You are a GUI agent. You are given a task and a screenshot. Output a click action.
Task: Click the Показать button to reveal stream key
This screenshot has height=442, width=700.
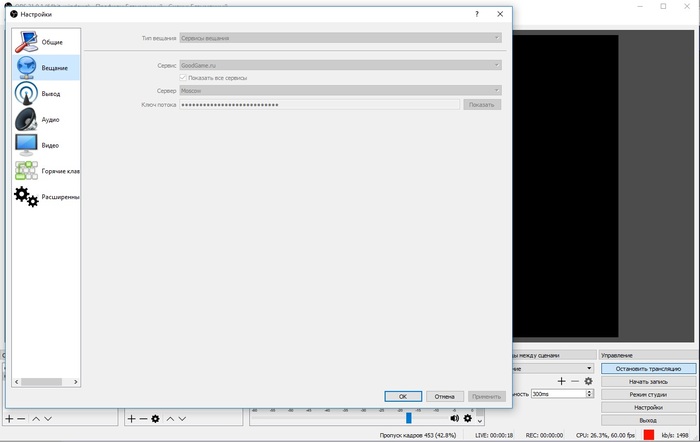pyautogui.click(x=482, y=104)
